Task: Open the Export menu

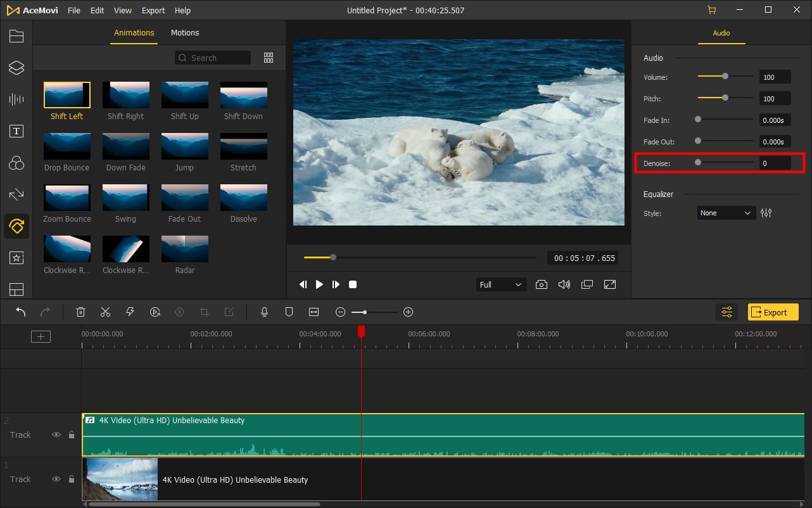Action: (x=153, y=11)
